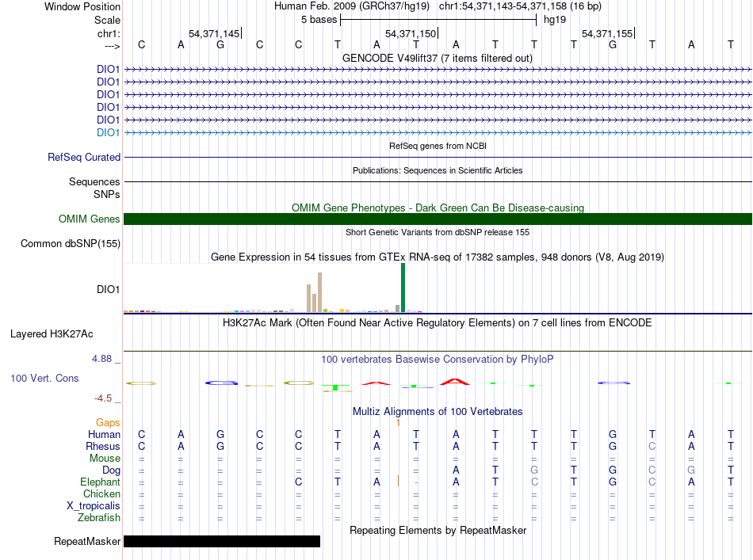Click '100 vertebrates Basewise Conservation by PhyloP' title
This screenshot has width=753, height=560.
click(x=437, y=360)
